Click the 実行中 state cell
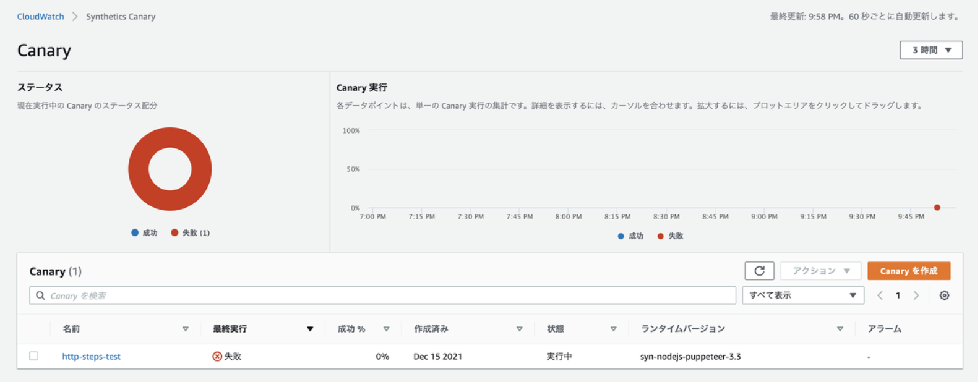This screenshot has width=980, height=382. [x=559, y=357]
